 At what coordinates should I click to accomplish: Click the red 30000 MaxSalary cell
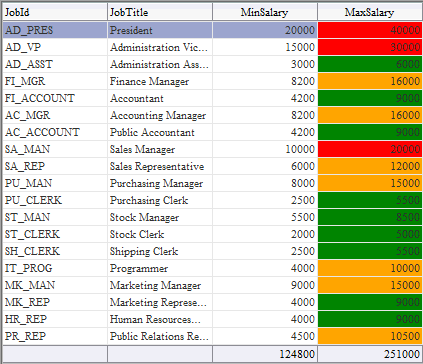370,47
